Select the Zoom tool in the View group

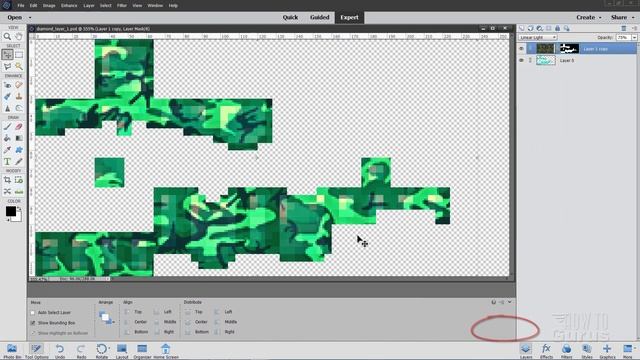coord(7,36)
